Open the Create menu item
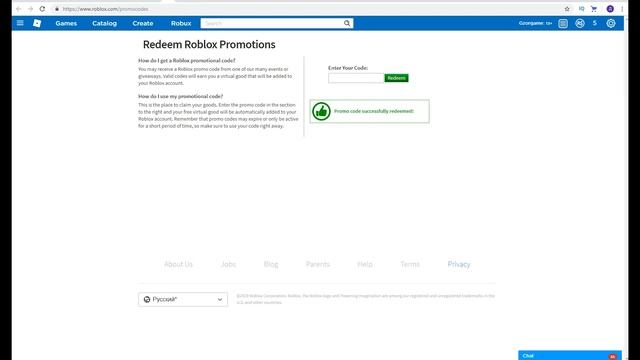 point(143,23)
